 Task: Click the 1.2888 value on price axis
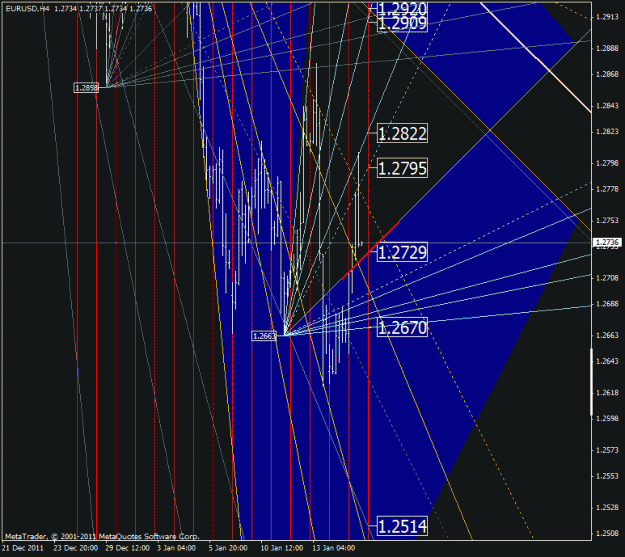(x=607, y=48)
